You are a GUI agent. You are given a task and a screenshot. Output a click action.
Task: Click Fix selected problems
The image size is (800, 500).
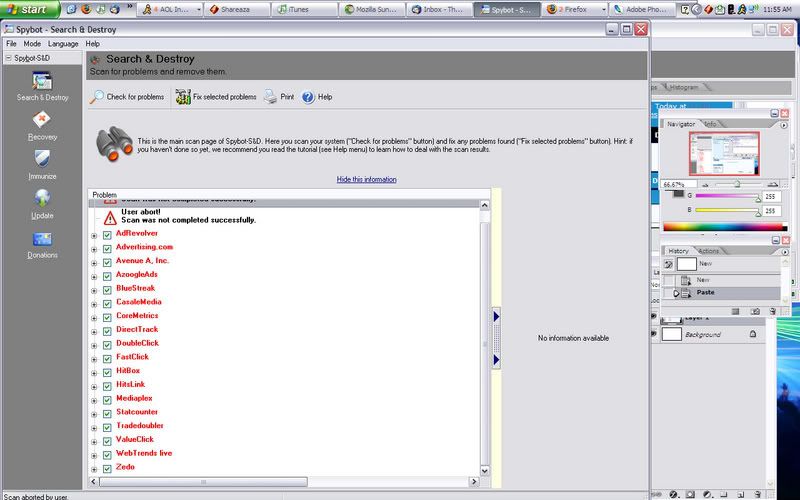click(x=216, y=96)
